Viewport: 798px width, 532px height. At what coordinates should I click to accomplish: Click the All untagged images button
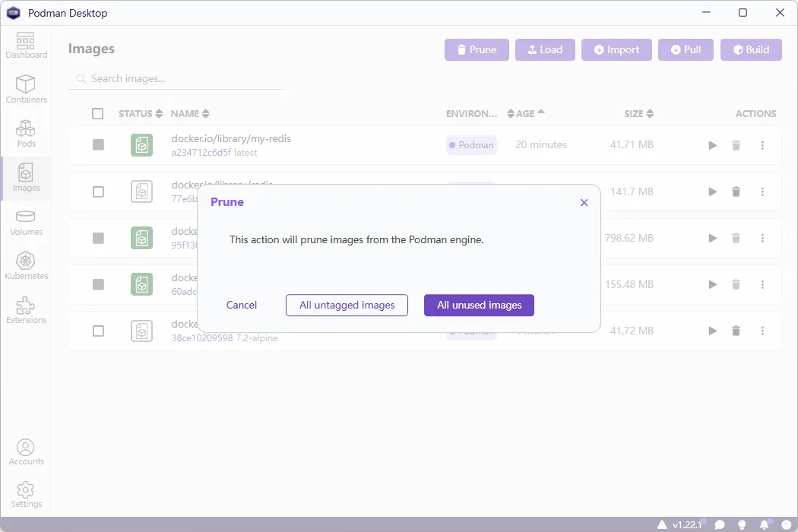pos(347,305)
